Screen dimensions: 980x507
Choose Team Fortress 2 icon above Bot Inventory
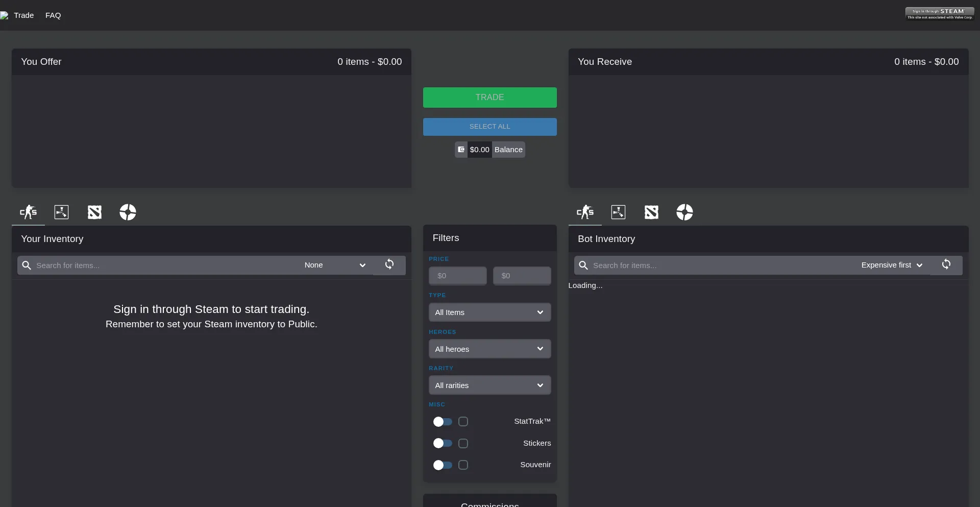(x=684, y=212)
